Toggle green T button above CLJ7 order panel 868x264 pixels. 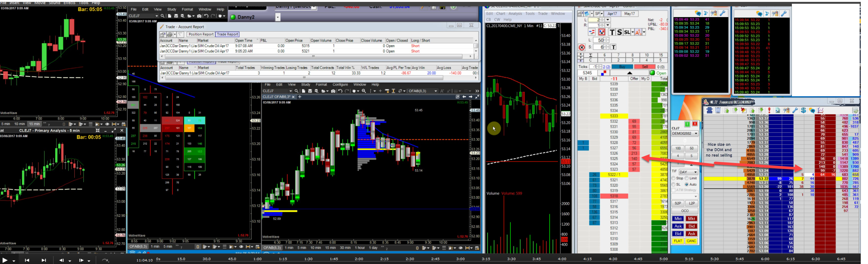[x=687, y=124]
